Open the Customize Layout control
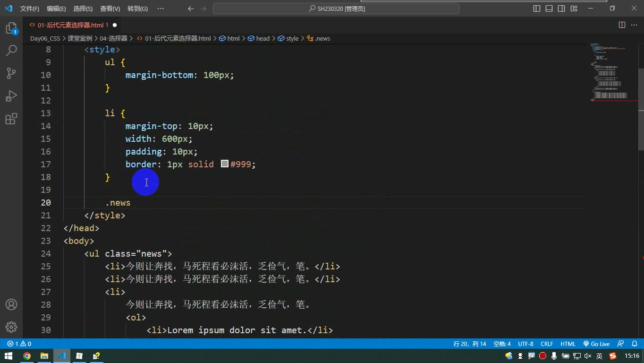Viewport: 644px width, 363px height. coord(574,9)
